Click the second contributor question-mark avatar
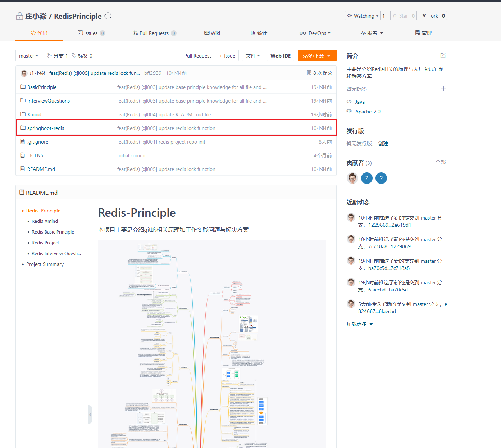Screen dimensions: 501x448 coord(367,178)
